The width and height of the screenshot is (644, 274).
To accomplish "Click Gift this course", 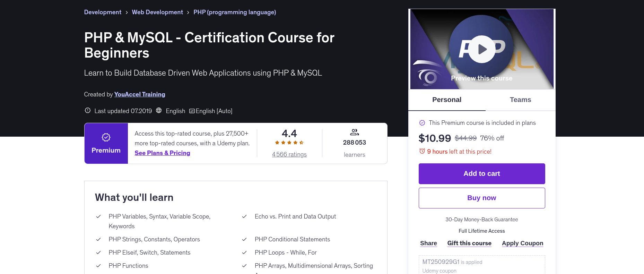I will click(469, 243).
